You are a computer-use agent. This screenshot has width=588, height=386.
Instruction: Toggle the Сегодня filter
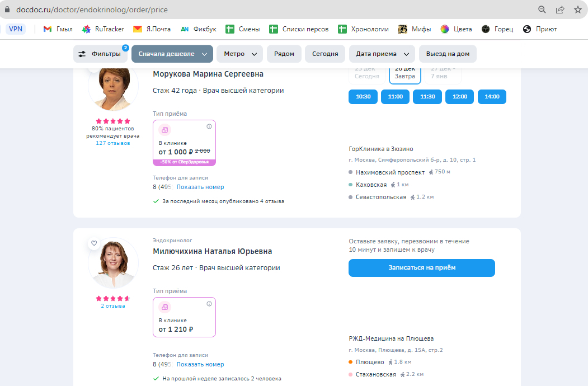point(325,54)
